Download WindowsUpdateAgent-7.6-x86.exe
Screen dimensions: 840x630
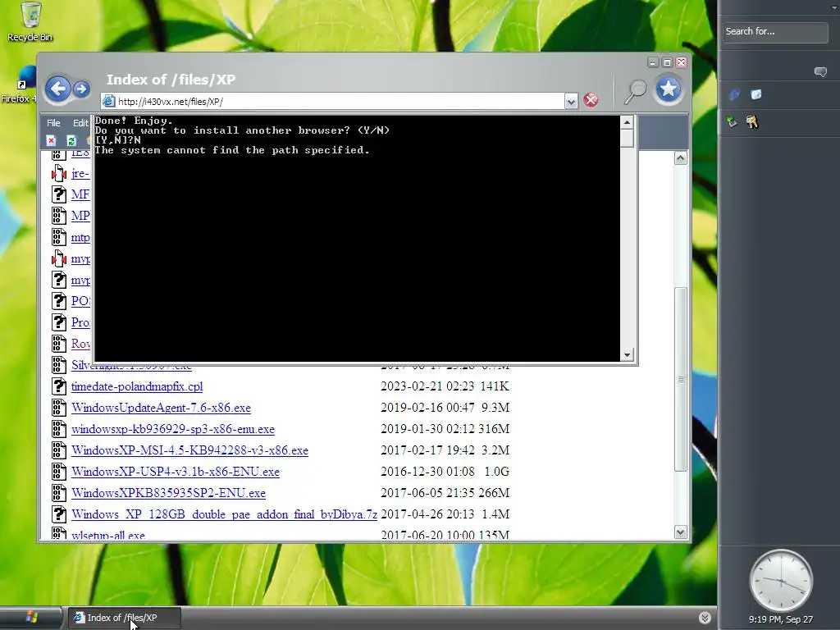161,408
